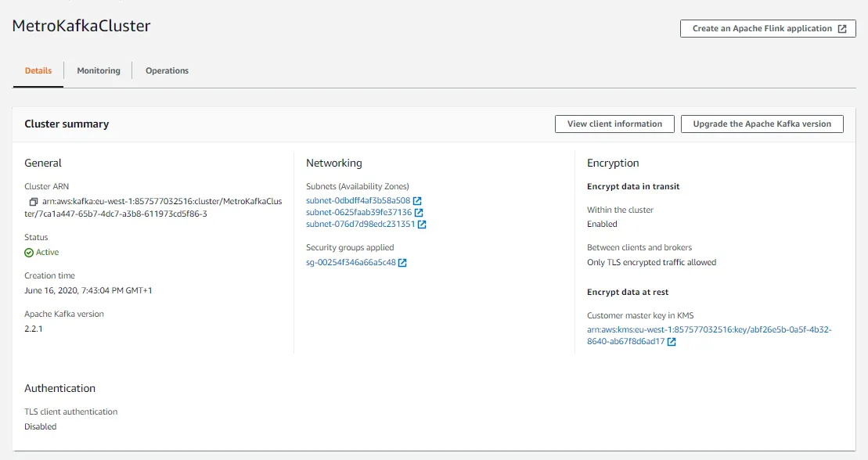Screen dimensions: 868x460
Task: Click the 'Apache Kafka version' label
Action: click(64, 314)
